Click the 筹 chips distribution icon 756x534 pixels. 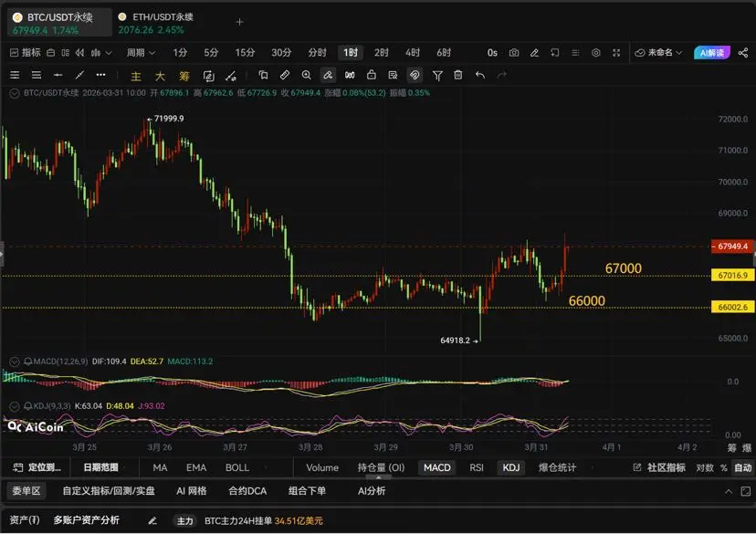click(184, 76)
